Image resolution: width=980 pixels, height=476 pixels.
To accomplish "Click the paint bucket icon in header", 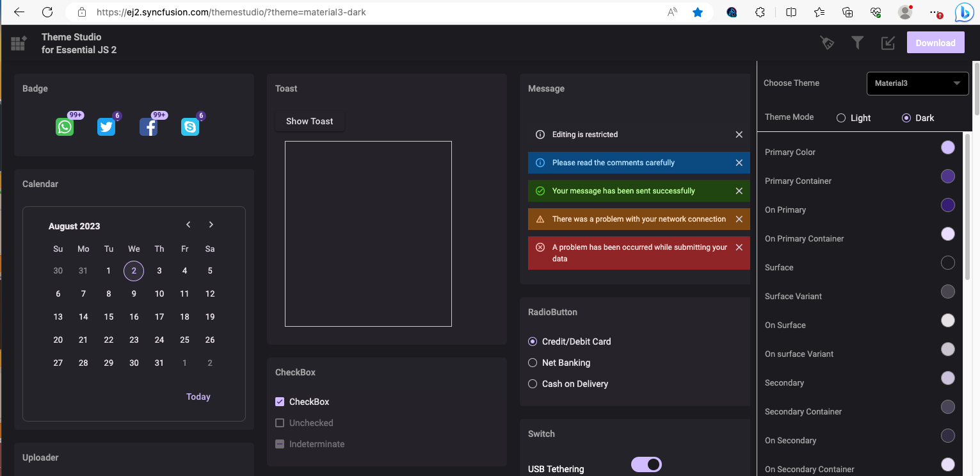I will point(827,43).
